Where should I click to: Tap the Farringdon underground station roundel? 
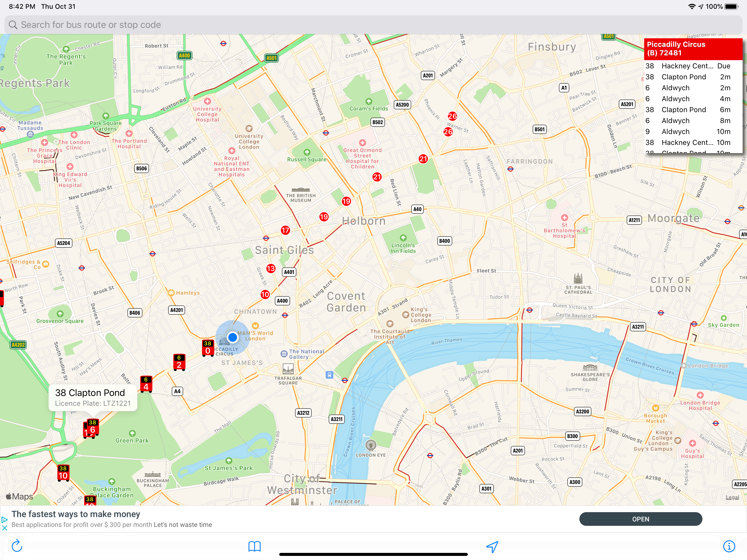pos(510,169)
